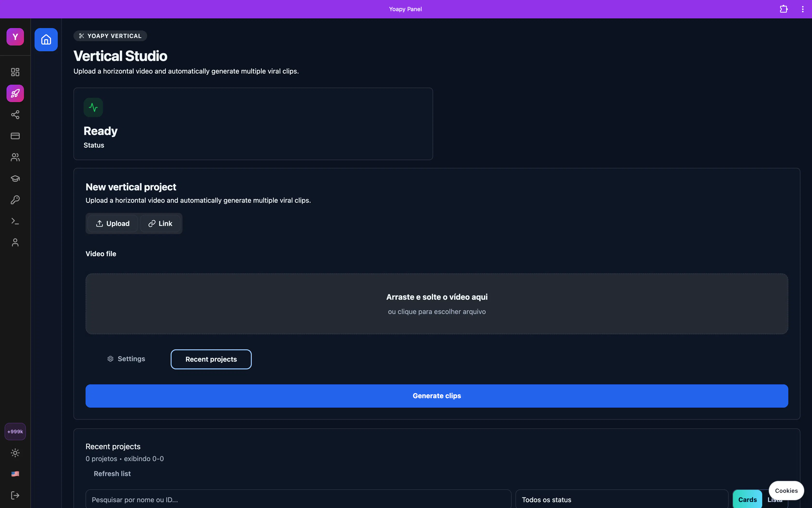Open the share nodes icon in sidebar
Image resolution: width=812 pixels, height=508 pixels.
pos(15,115)
